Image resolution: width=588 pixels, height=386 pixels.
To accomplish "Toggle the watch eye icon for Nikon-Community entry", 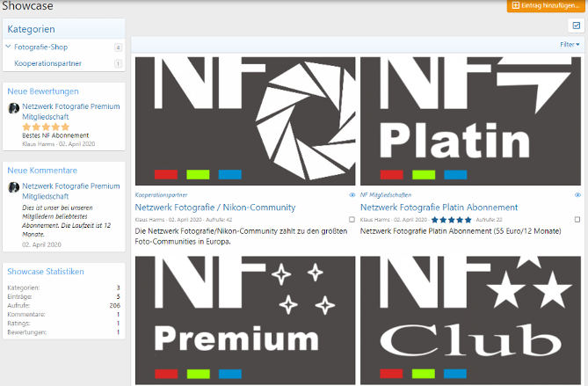I will pyautogui.click(x=352, y=195).
